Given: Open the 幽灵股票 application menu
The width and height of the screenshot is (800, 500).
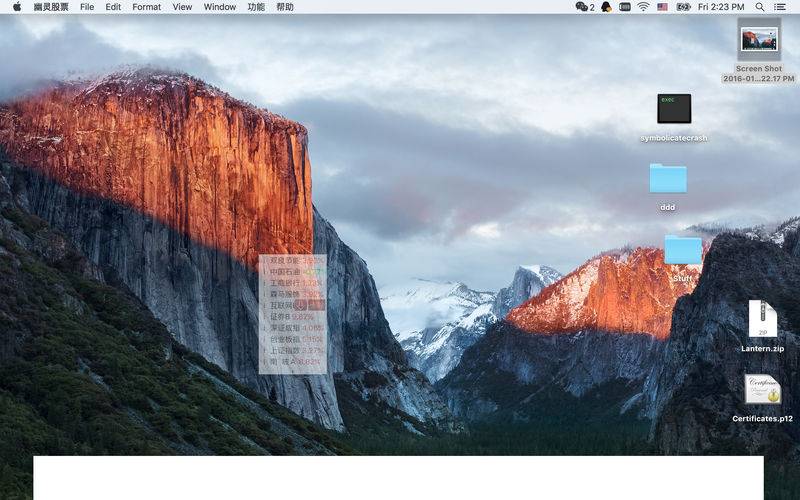Looking at the screenshot, I should click(51, 7).
